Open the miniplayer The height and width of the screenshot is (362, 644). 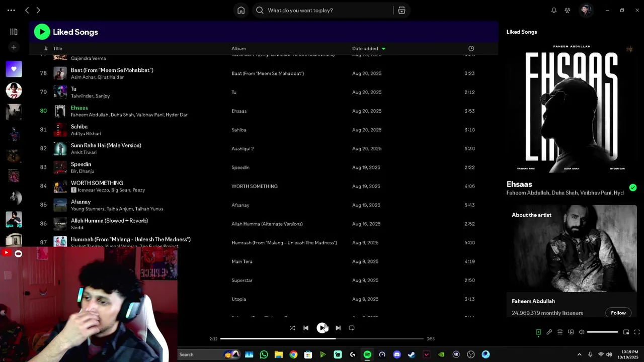coord(626,332)
